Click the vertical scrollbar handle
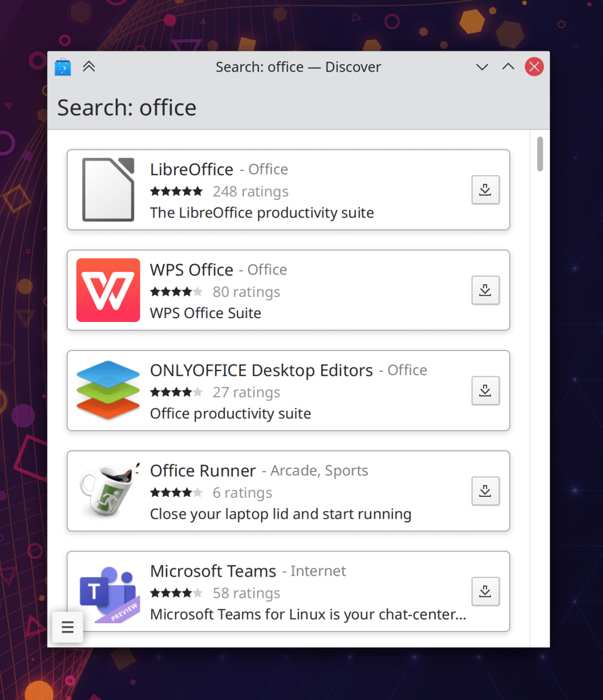Screen dimensions: 603x700 (x=540, y=154)
